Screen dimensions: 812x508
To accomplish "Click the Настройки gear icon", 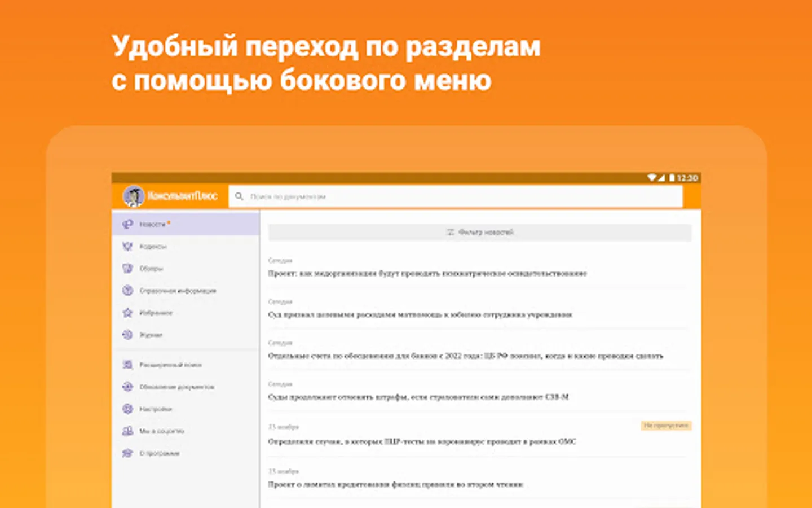I will [x=128, y=409].
